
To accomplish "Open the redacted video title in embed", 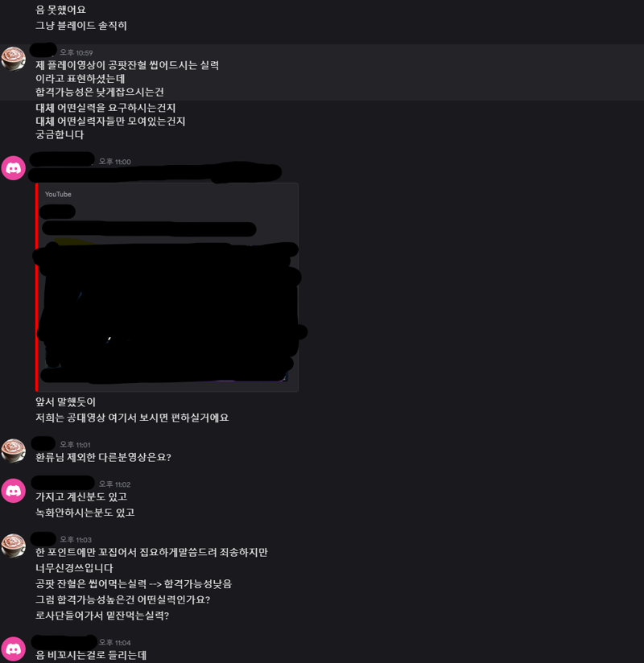I will [x=149, y=229].
